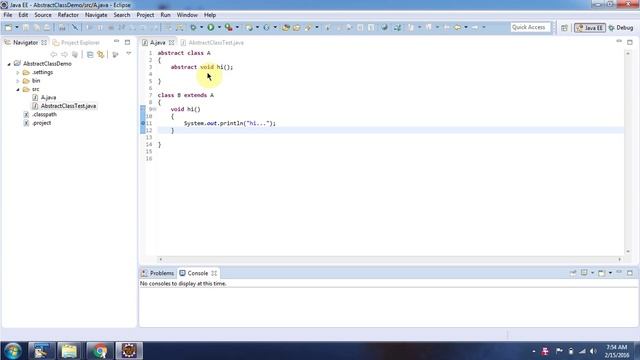The width and height of the screenshot is (640, 360).
Task: Switch to the Problems tab
Action: coord(158,273)
